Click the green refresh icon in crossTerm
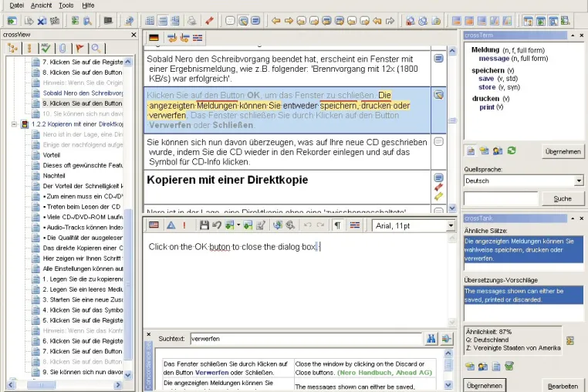Screen dimensions: 588x392 click(512, 150)
